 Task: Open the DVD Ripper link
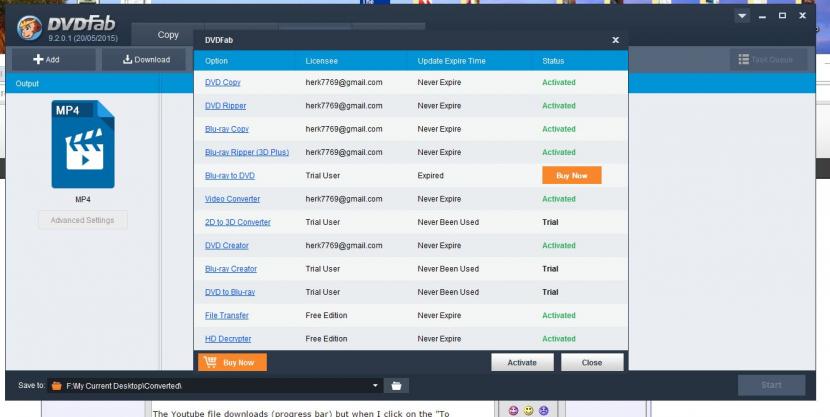(225, 106)
